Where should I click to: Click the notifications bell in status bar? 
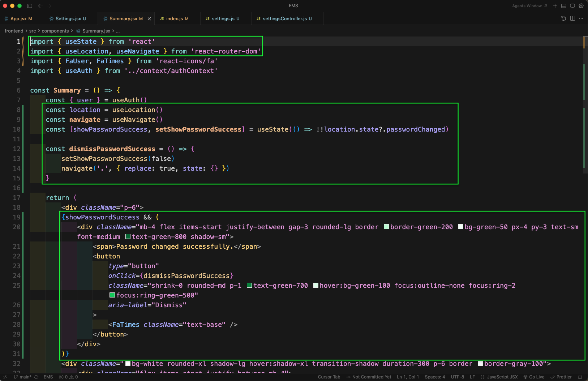[x=580, y=377]
